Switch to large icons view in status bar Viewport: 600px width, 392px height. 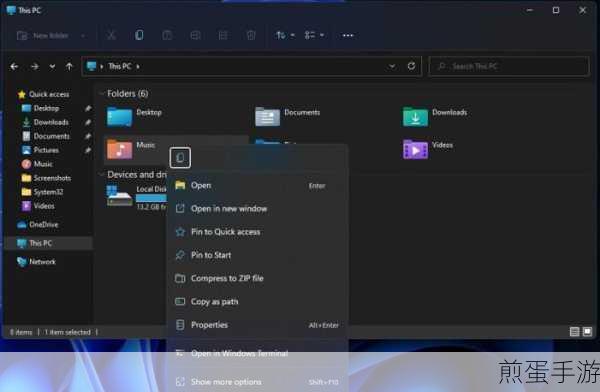click(587, 332)
